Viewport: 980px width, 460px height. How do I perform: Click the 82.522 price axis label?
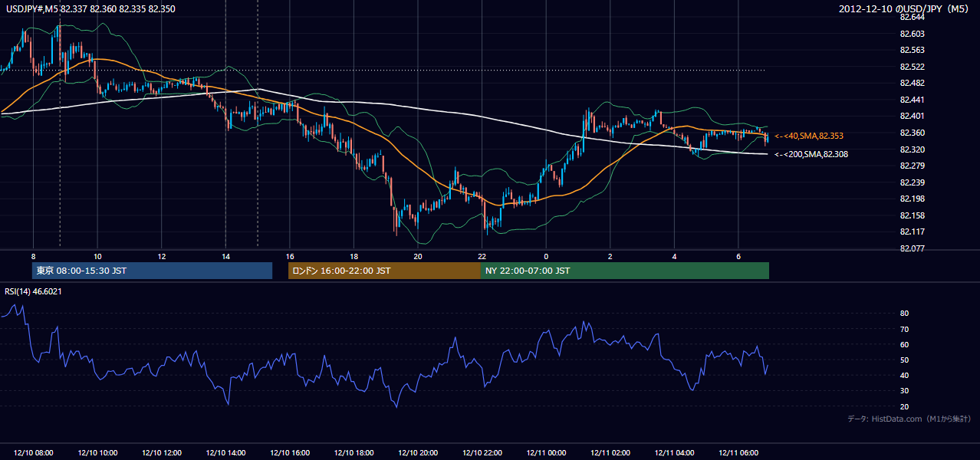[912, 67]
